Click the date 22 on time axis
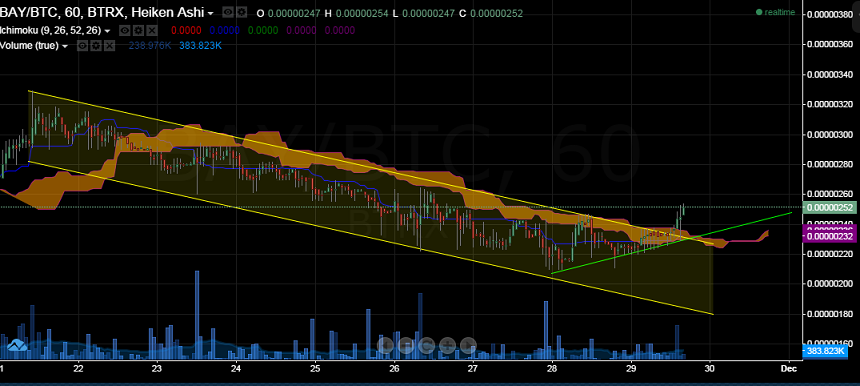 click(78, 368)
